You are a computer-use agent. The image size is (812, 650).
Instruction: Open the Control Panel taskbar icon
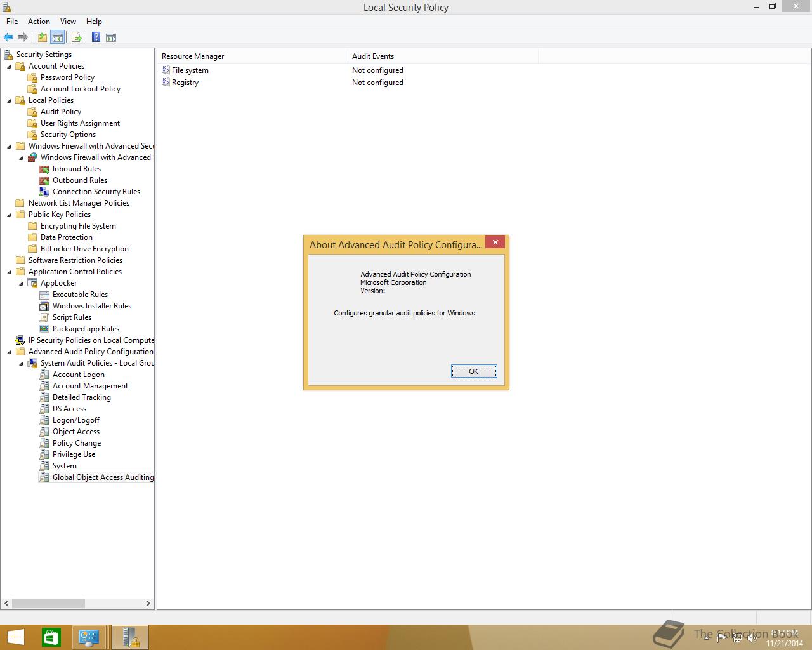click(x=89, y=637)
